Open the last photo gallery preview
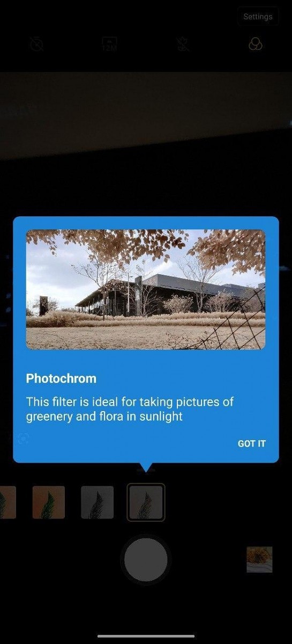Viewport: 292px width, 644px height. tap(259, 560)
